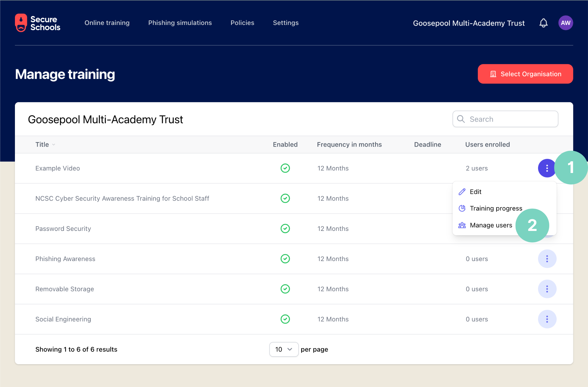Screen dimensions: 588x387
Task: Click the search magnifier icon
Action: [461, 119]
